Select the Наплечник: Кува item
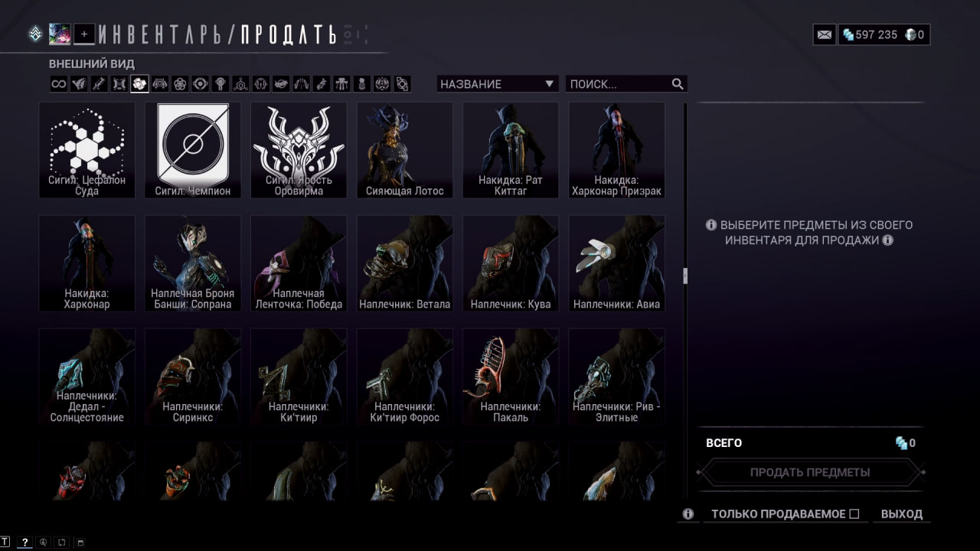 pos(511,263)
